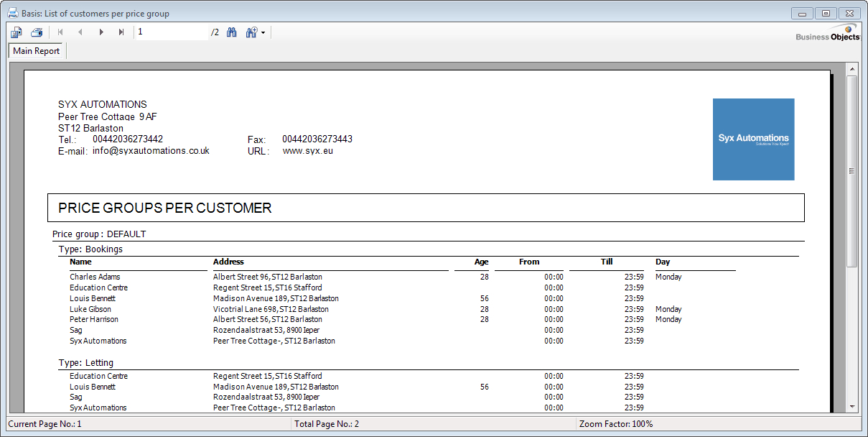Click the PRICE GROUPS PER CUSTOMER heading

165,208
